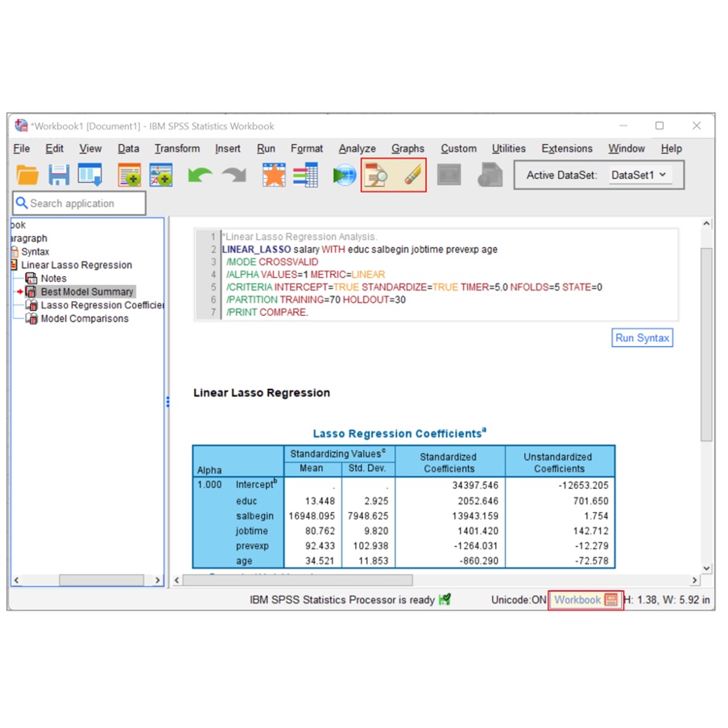The width and height of the screenshot is (728, 728).
Task: Click the gray disabled document toolbar icon
Action: (x=490, y=175)
